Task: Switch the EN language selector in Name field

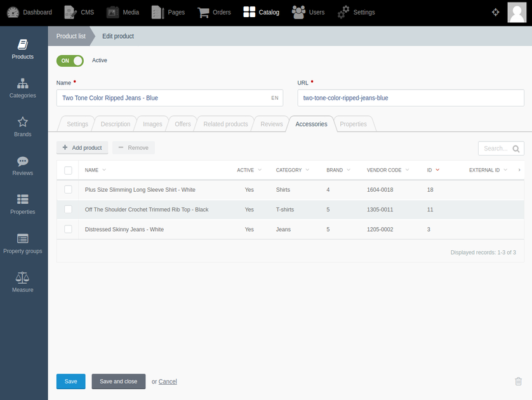Action: click(x=275, y=98)
